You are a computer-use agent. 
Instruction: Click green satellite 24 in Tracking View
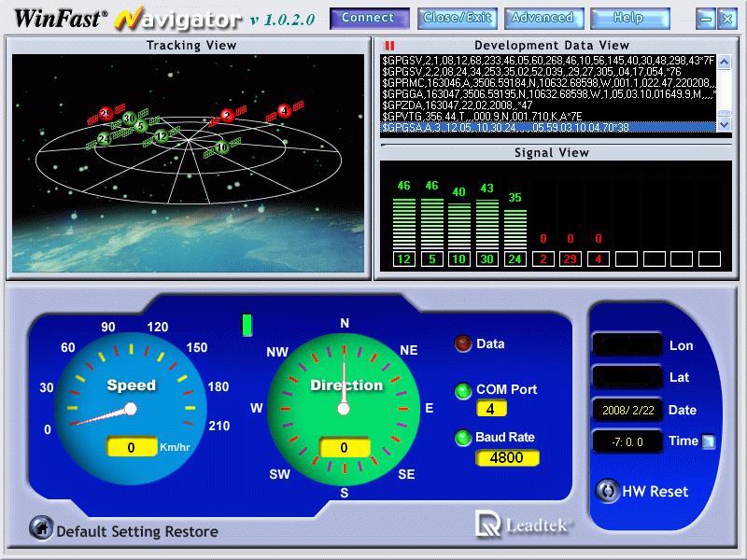pyautogui.click(x=104, y=138)
